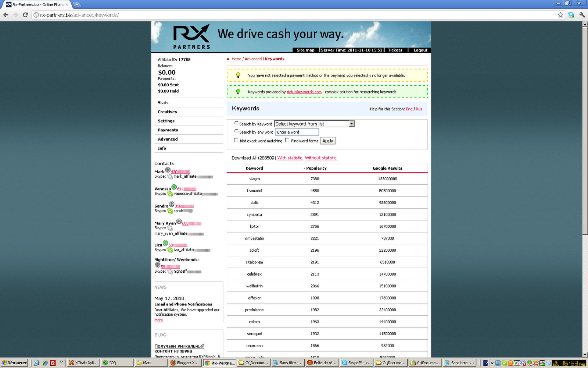Open Russian help for this section
This screenshot has width=588, height=368.
pyautogui.click(x=419, y=109)
